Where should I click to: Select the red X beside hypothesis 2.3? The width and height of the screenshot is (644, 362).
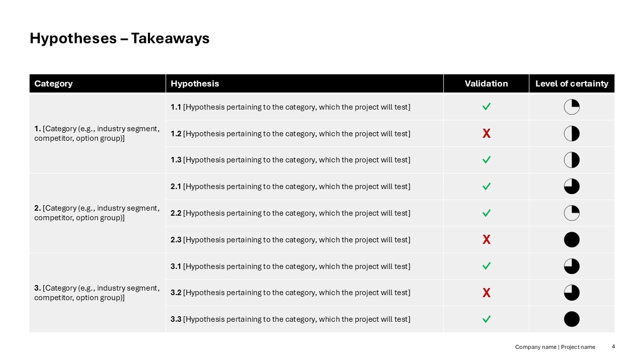487,240
